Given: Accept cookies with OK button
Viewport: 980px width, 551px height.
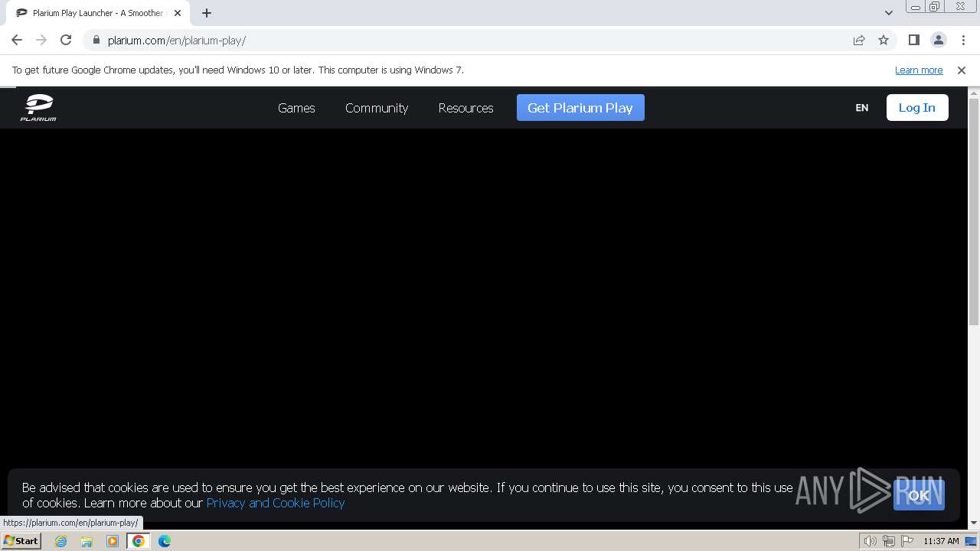Looking at the screenshot, I should tap(919, 495).
